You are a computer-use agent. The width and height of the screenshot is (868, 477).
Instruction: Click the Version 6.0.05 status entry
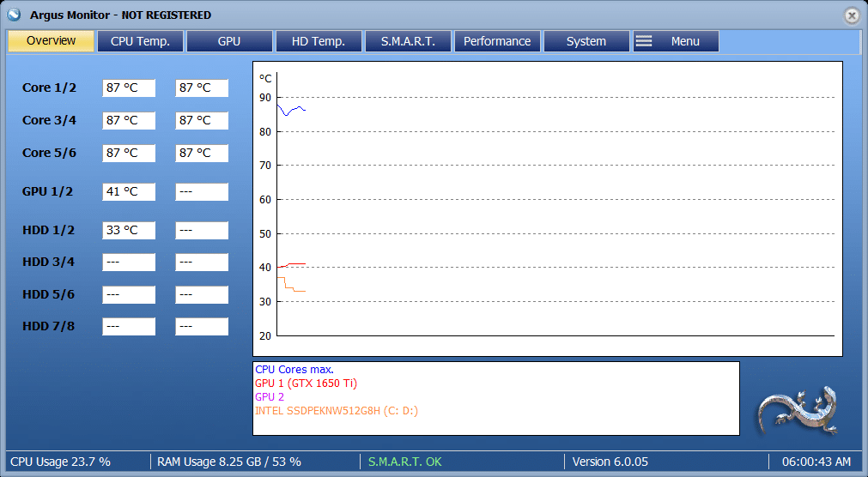pos(610,462)
